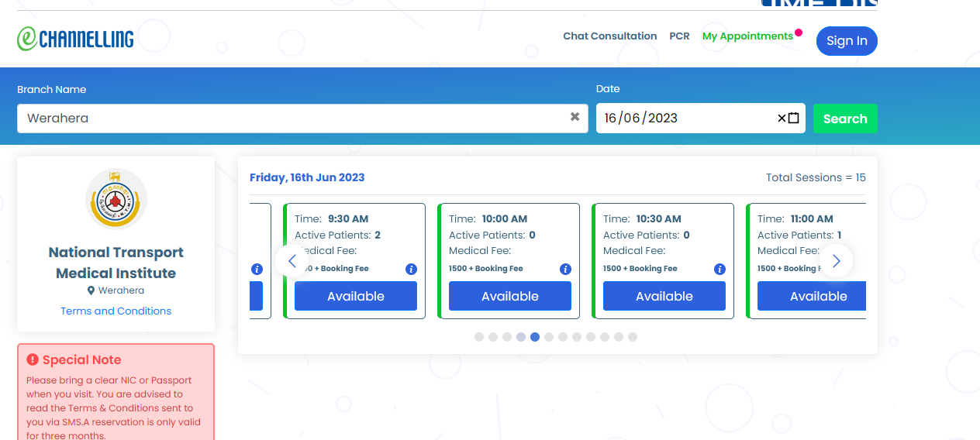Book the 11:00 AM Available session
The width and height of the screenshot is (980, 440).
(x=812, y=296)
